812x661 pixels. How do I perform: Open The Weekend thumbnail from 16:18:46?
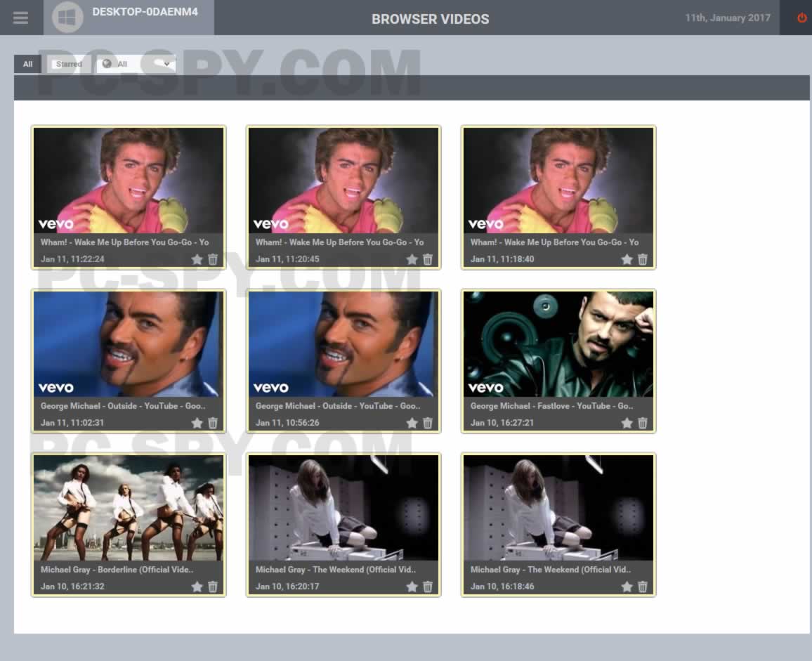click(558, 508)
